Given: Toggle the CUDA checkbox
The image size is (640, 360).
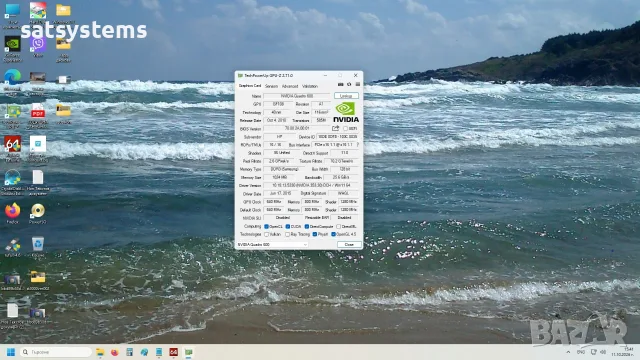Looking at the screenshot, I should click(288, 227).
